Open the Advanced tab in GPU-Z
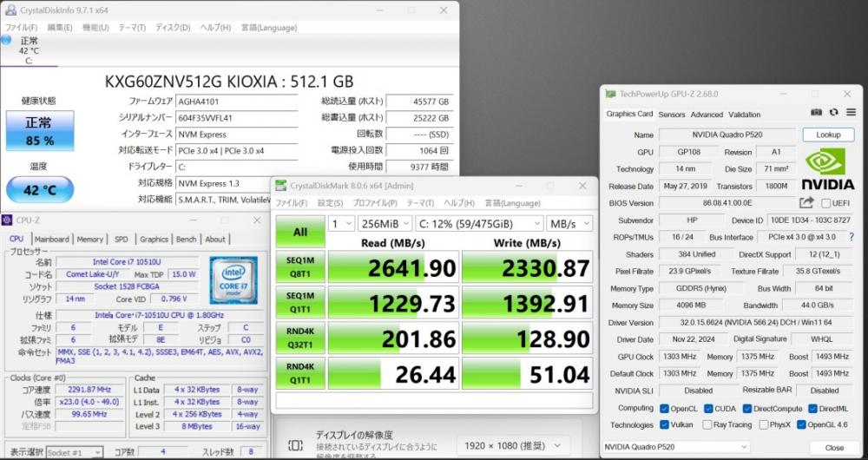Viewport: 868px width, 460px height. (707, 115)
